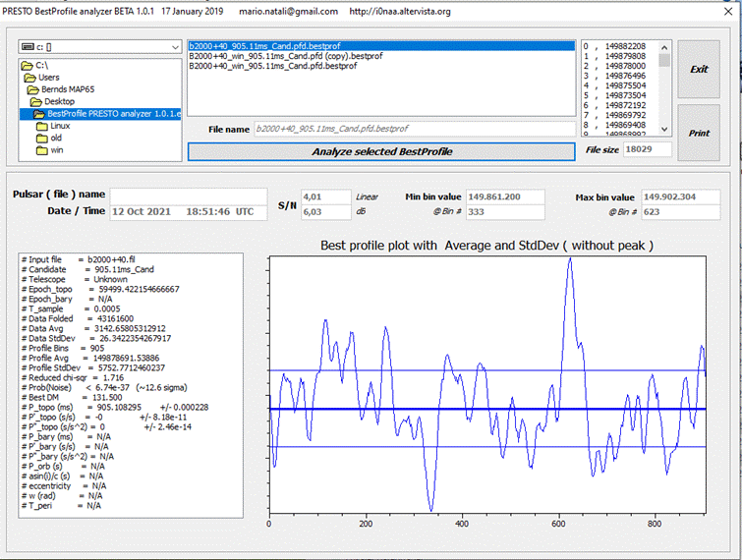742x560 pixels.
Task: Click the Print button
Action: pyautogui.click(x=699, y=133)
